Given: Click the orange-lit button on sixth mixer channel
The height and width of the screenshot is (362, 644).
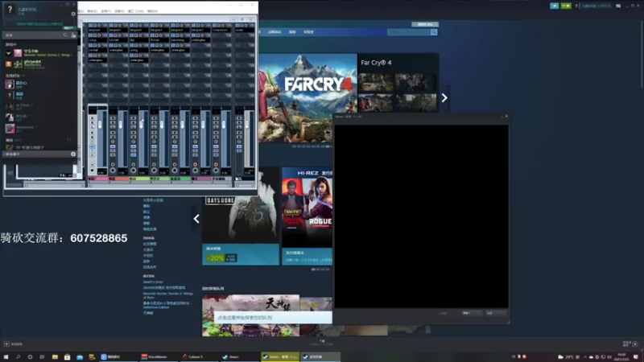Looking at the screenshot, I should pyautogui.click(x=195, y=165).
